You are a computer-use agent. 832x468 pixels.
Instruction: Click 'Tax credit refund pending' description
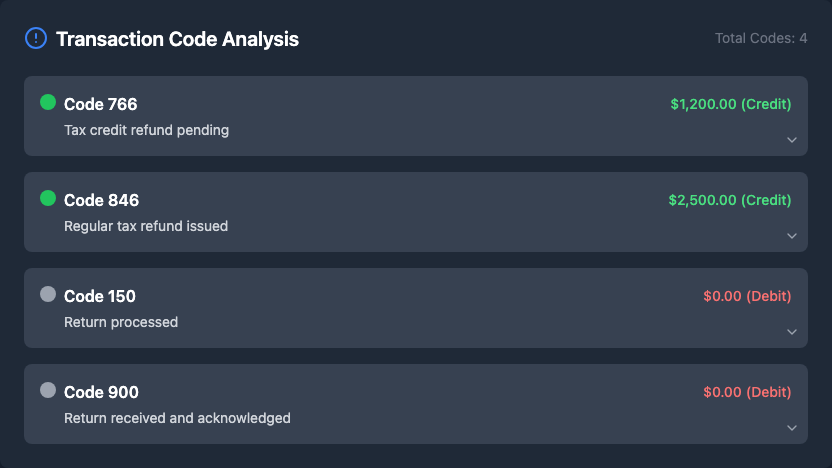click(146, 130)
